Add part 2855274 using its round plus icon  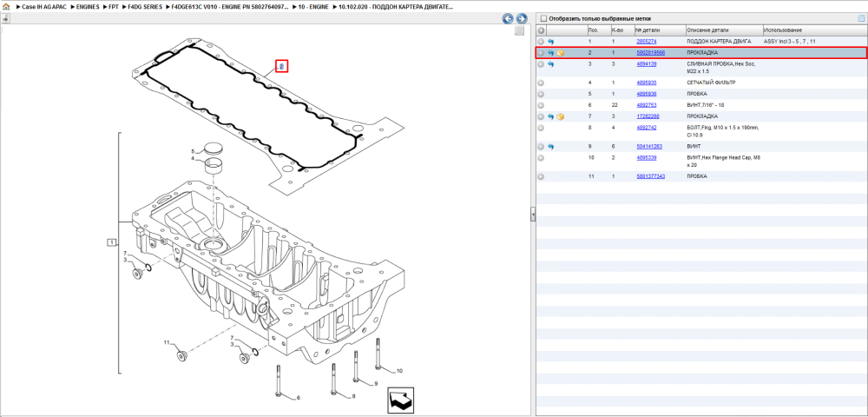(541, 42)
